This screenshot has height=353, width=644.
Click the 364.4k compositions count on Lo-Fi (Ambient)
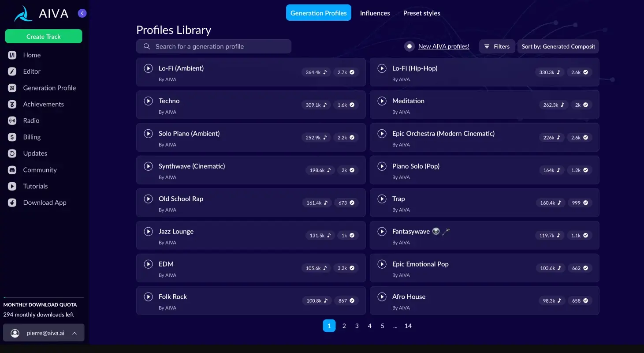(x=316, y=72)
